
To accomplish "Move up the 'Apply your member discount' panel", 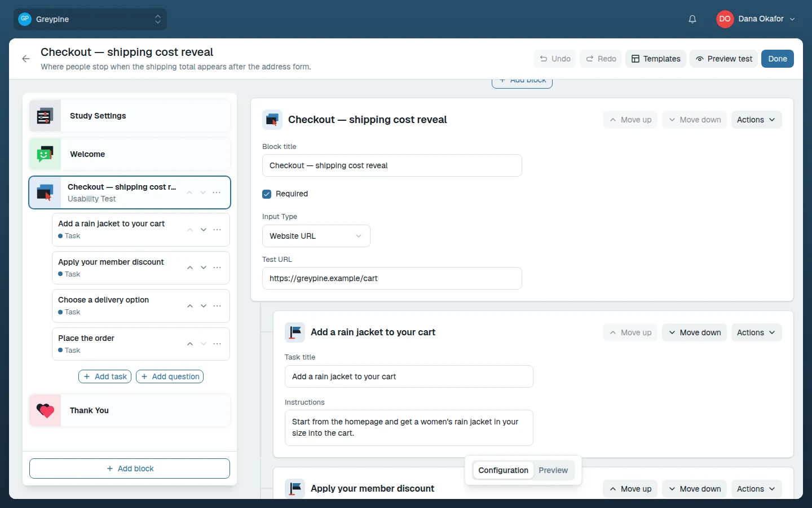I will pyautogui.click(x=630, y=489).
